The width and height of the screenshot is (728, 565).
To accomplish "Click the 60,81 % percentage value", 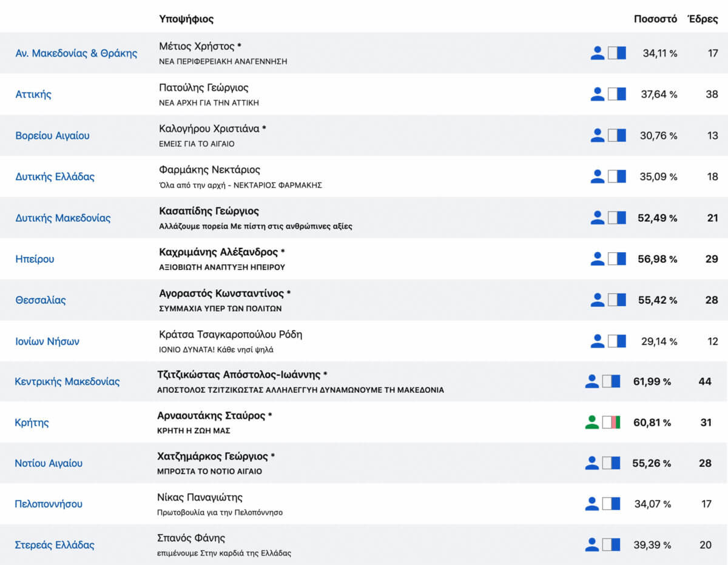I will tap(652, 423).
